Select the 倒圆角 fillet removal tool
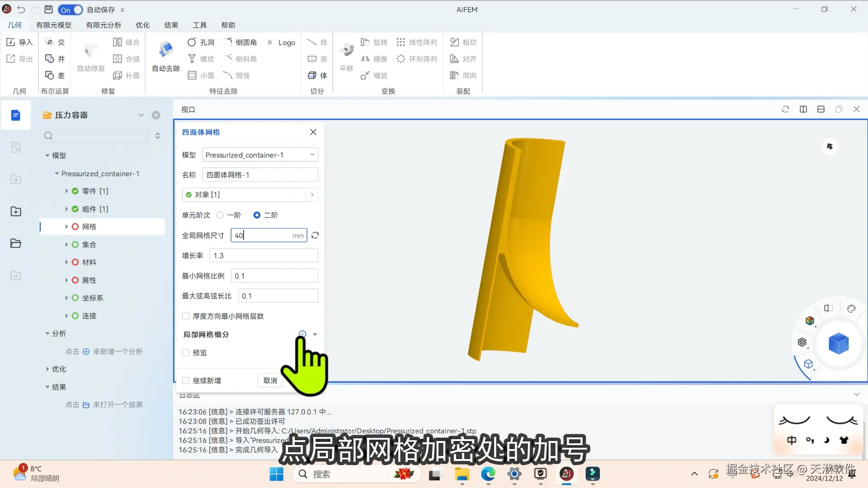868x488 pixels. pos(241,42)
